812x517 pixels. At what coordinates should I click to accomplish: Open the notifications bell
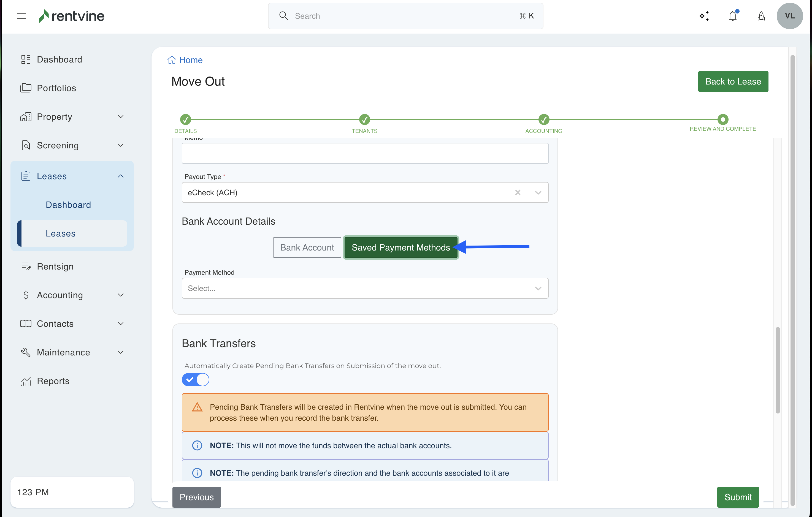click(x=732, y=16)
